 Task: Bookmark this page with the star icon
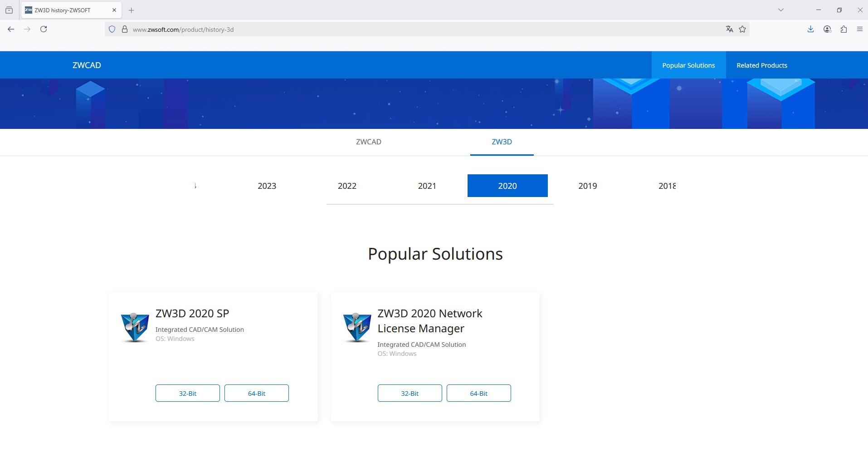pos(742,29)
